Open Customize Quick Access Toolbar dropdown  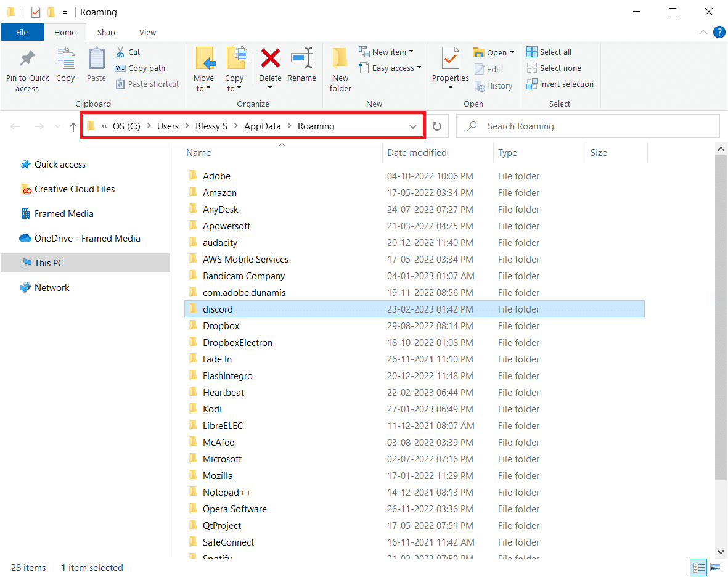(x=65, y=13)
